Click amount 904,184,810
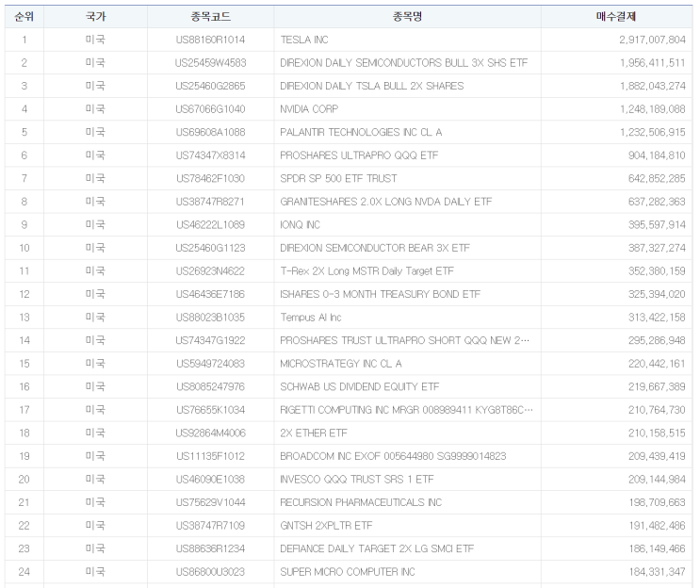The image size is (700, 588). pyautogui.click(x=657, y=155)
